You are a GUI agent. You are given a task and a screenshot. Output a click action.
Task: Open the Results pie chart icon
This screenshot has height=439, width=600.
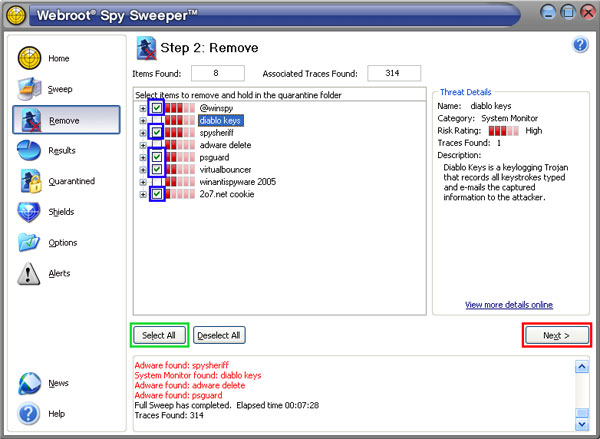pyautogui.click(x=29, y=150)
